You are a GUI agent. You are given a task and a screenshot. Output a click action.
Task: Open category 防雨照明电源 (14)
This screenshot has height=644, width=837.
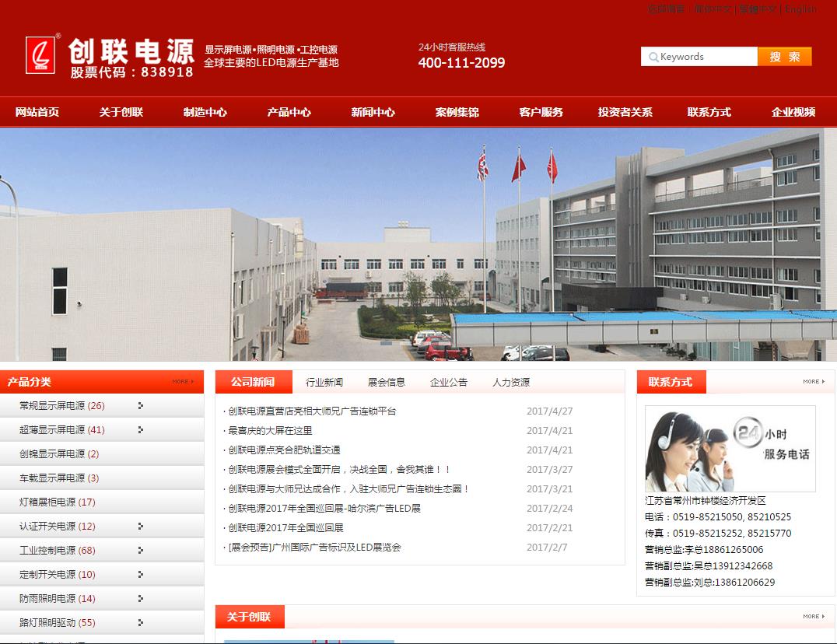pos(57,598)
